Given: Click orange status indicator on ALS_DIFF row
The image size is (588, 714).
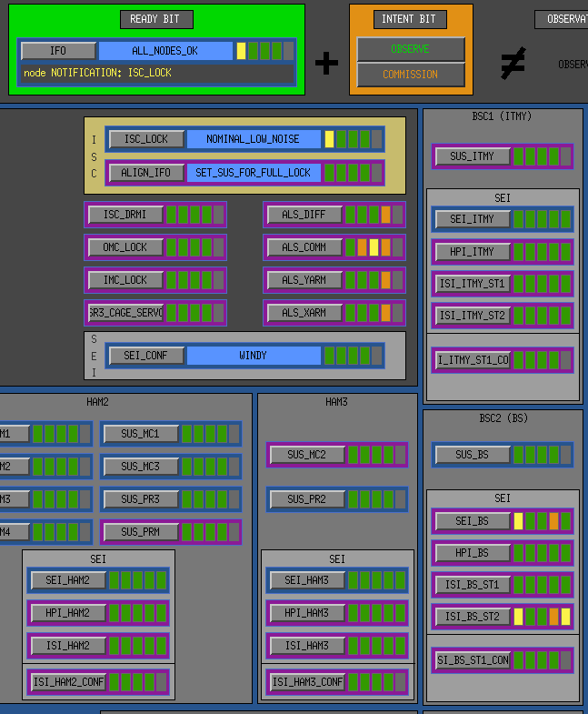Looking at the screenshot, I should (x=386, y=215).
